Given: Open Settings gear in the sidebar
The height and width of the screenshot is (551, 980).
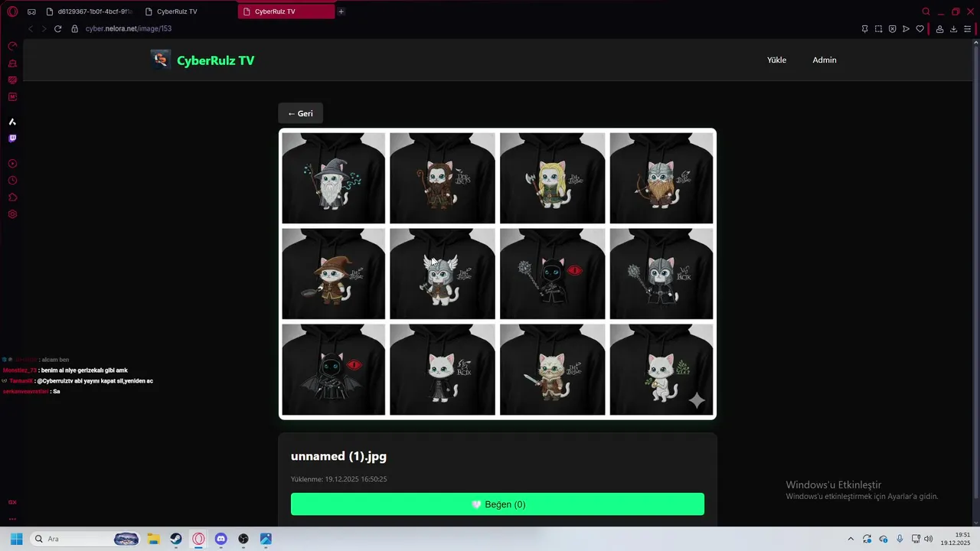Looking at the screenshot, I should coord(12,214).
